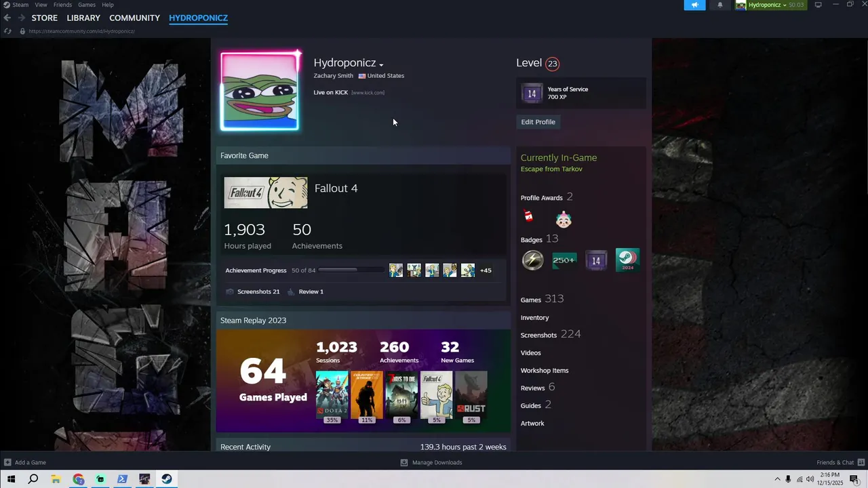Screen dimensions: 868x488
Task: Click the +45 more achievements link
Action: 486,270
